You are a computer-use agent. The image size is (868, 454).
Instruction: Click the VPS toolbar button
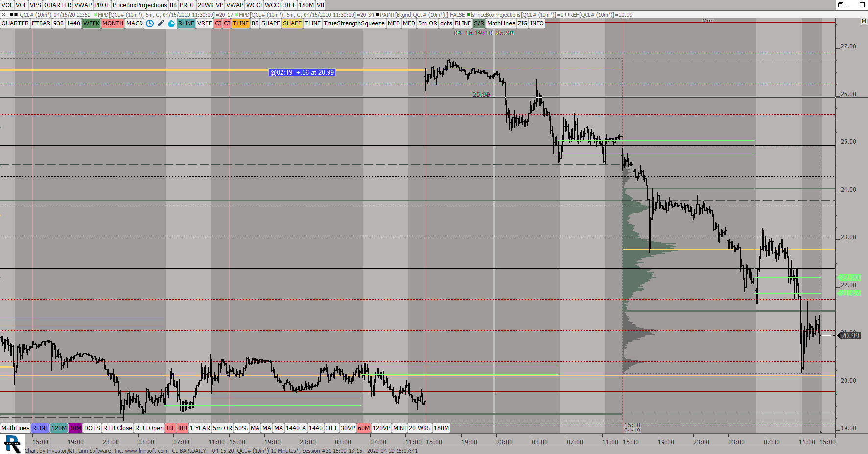click(35, 5)
